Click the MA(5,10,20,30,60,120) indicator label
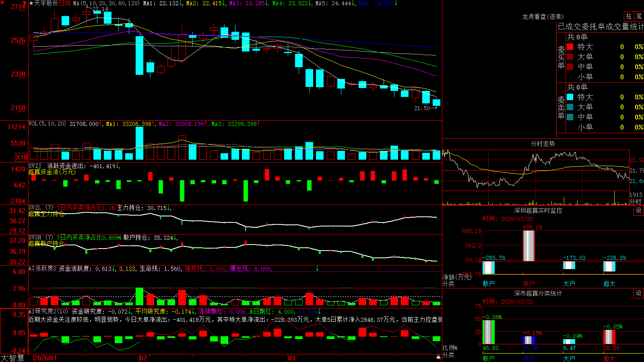The image size is (644, 362). click(x=106, y=3)
